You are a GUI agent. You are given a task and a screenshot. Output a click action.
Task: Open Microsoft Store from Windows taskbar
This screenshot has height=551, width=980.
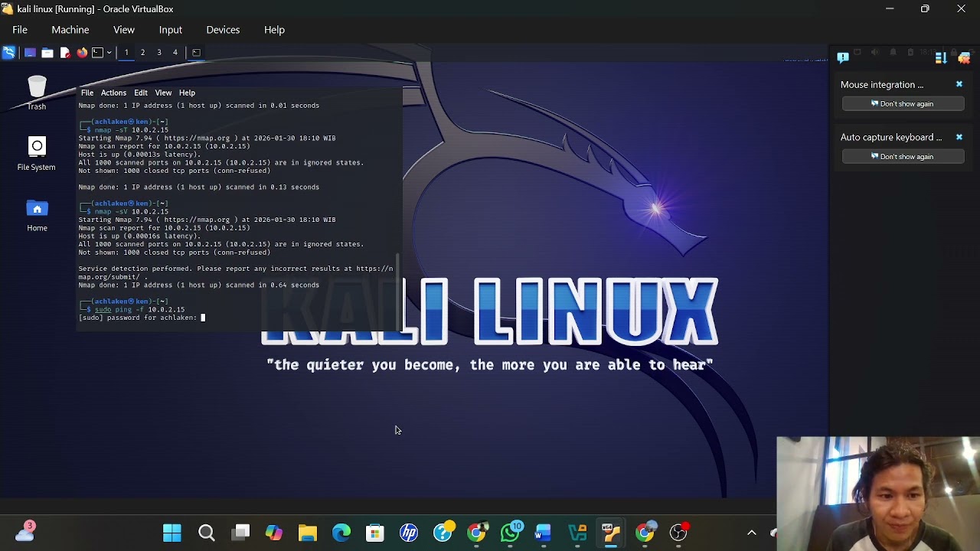coord(374,533)
